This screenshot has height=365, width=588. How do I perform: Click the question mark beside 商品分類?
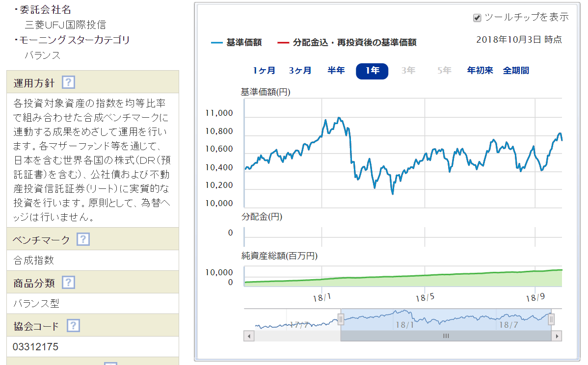point(68,283)
